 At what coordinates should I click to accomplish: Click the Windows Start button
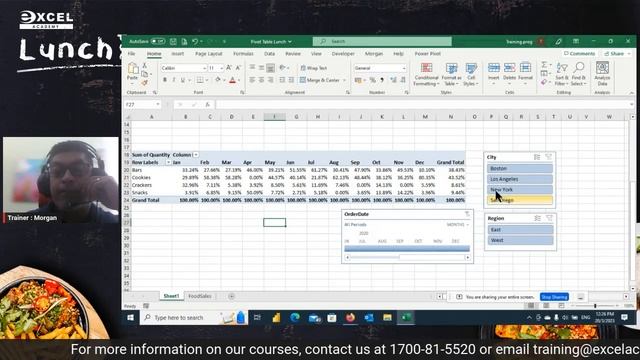point(131,318)
